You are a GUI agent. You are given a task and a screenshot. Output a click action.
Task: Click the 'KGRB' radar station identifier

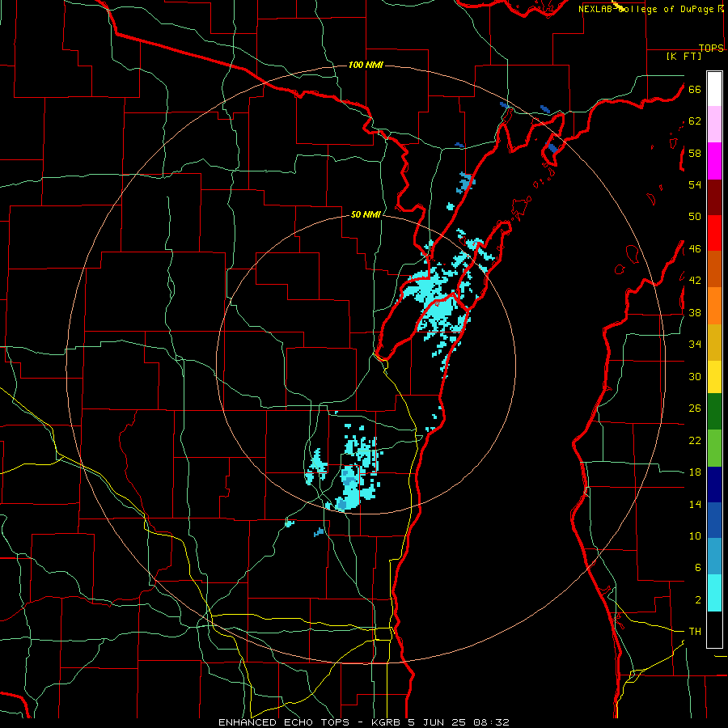[387, 722]
